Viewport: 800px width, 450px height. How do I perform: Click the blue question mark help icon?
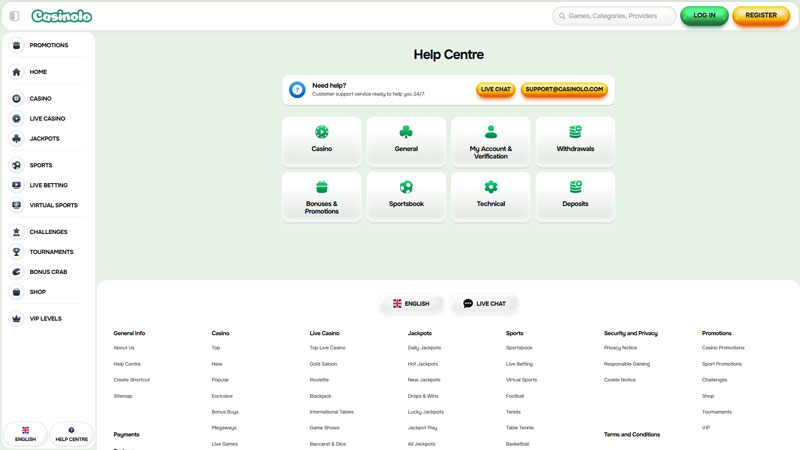(x=297, y=90)
